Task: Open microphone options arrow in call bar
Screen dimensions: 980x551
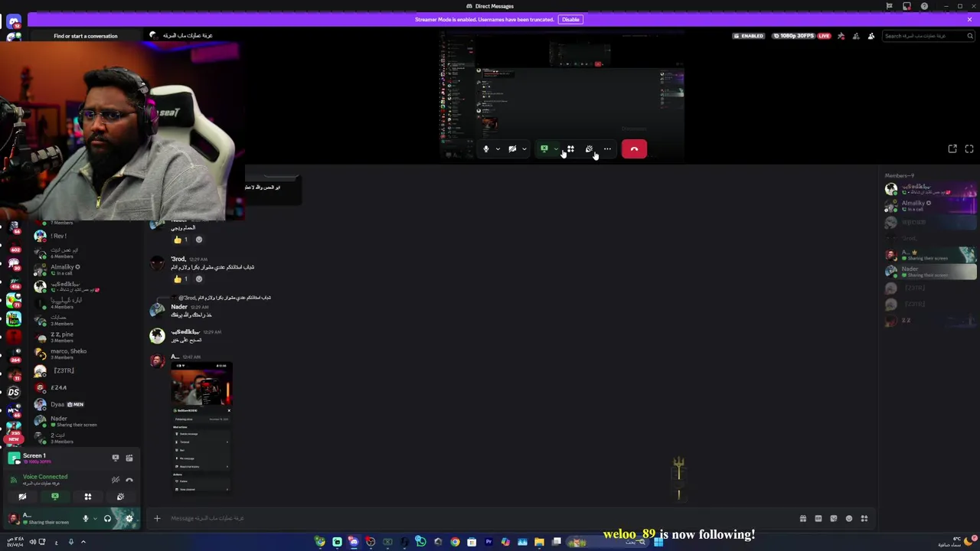Action: (498, 149)
